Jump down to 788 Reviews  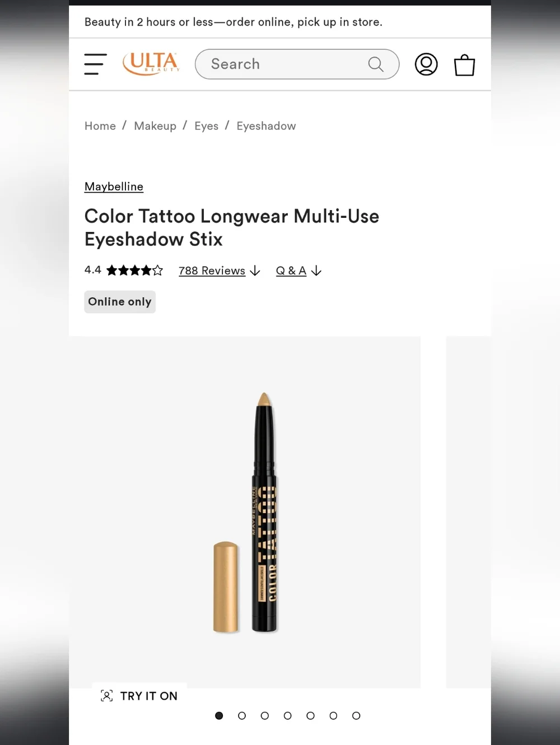[212, 271]
